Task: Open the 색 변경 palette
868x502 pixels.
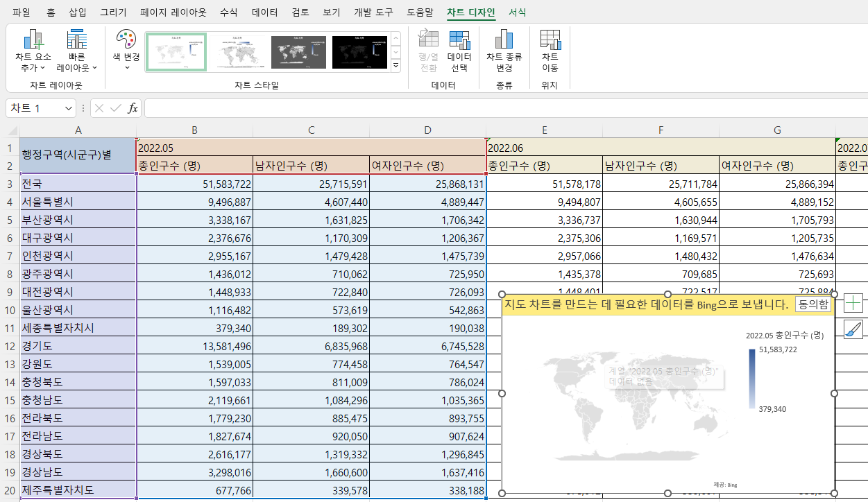Action: pos(126,51)
